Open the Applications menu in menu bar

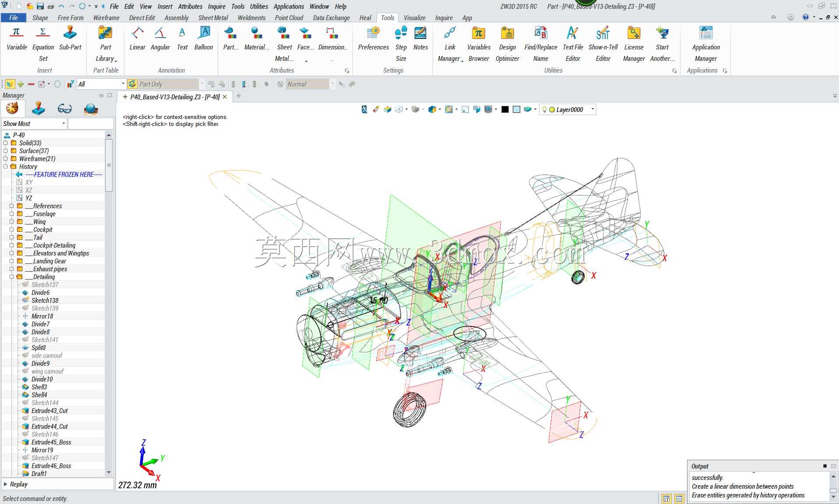click(289, 7)
